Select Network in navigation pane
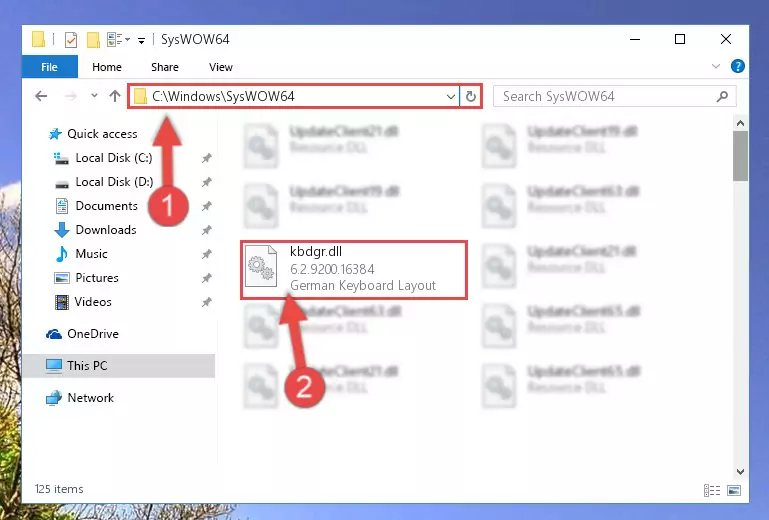This screenshot has height=520, width=769. point(90,397)
